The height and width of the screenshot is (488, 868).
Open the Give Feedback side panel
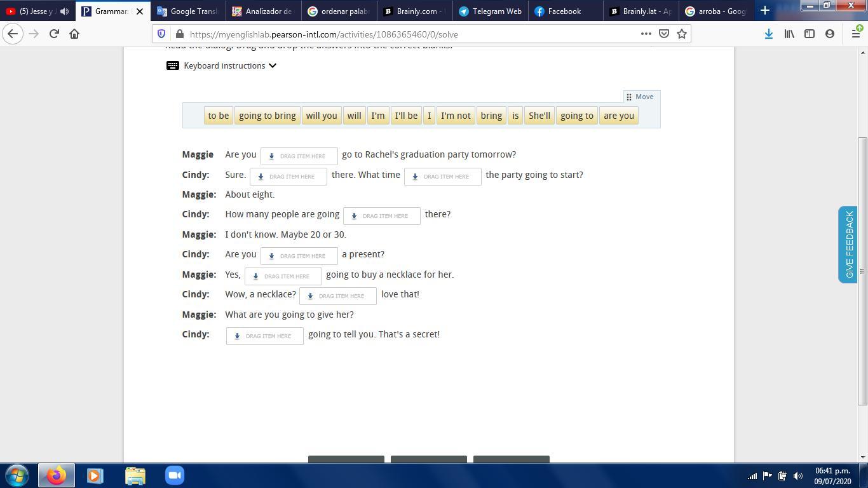coord(848,244)
